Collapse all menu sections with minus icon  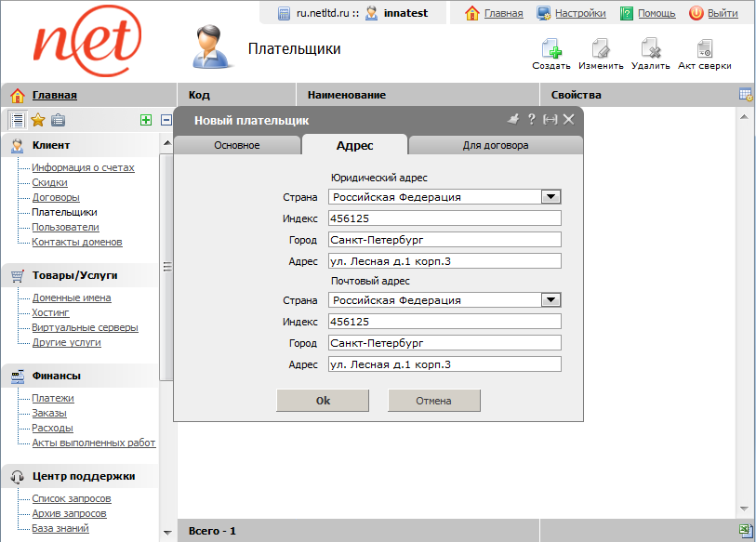click(166, 119)
